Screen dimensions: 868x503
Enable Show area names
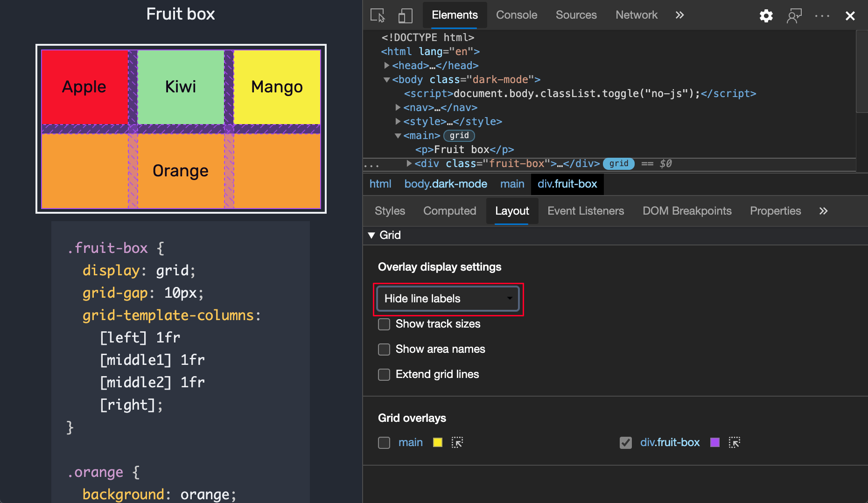point(384,349)
